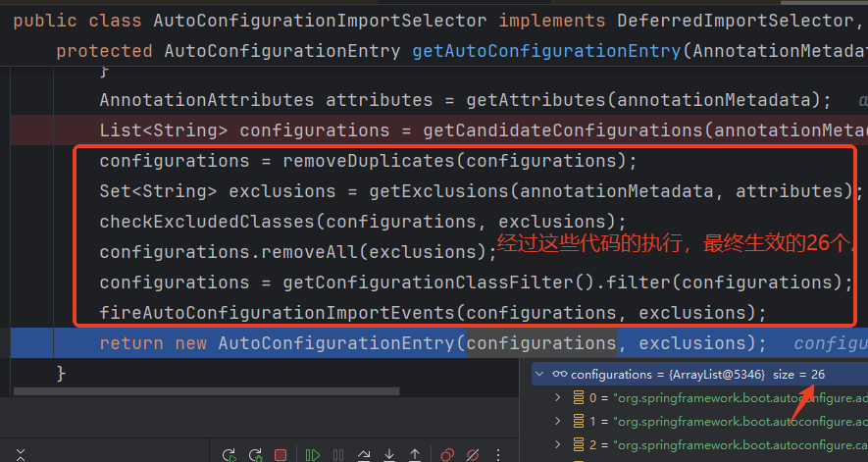
Task: Expand list element 0 in variables
Action: point(558,398)
